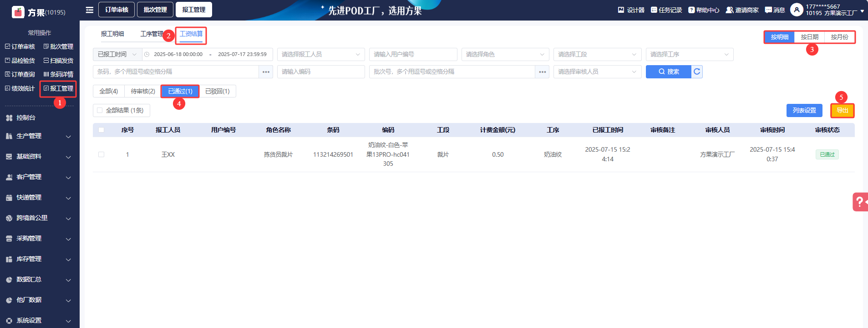Click the 批次号 input field

[452, 72]
